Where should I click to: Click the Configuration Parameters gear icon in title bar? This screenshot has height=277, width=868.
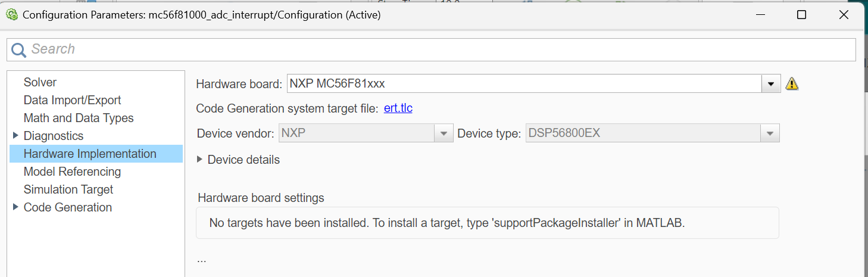coord(11,15)
